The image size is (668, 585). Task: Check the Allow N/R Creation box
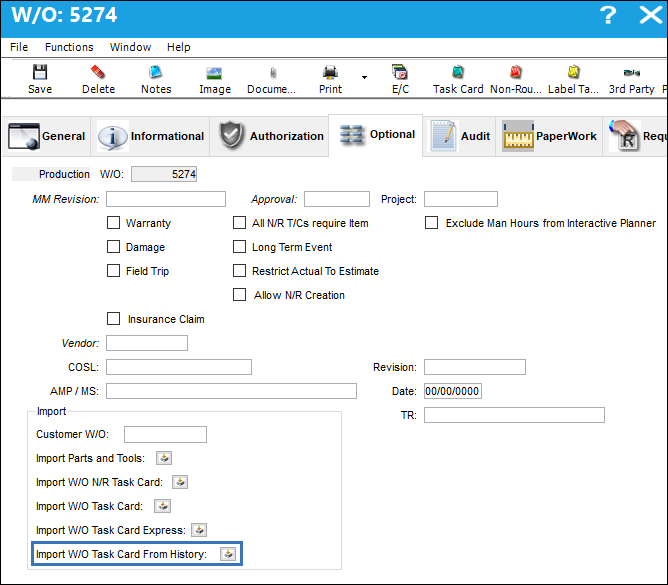(239, 295)
